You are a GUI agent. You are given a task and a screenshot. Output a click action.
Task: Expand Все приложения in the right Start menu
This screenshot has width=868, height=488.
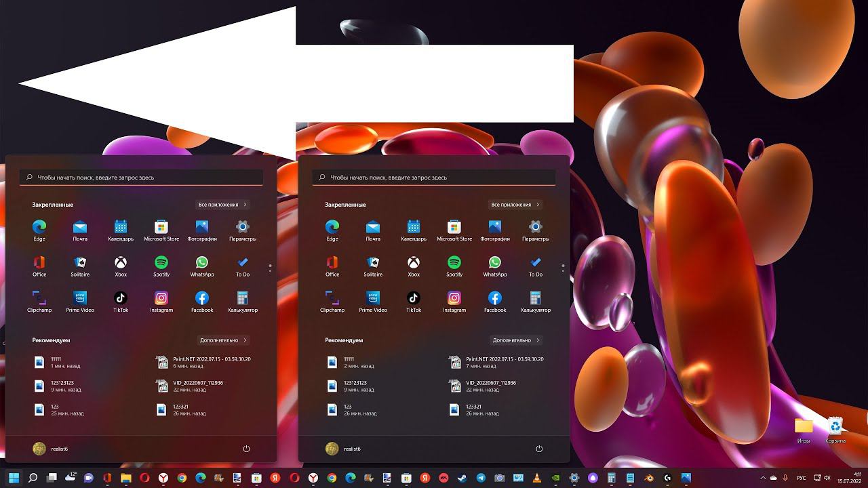click(516, 204)
